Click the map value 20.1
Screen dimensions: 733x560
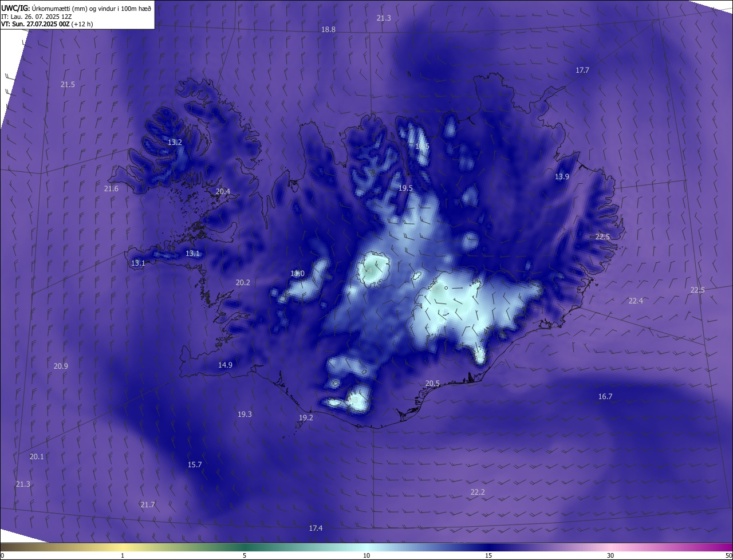37,456
